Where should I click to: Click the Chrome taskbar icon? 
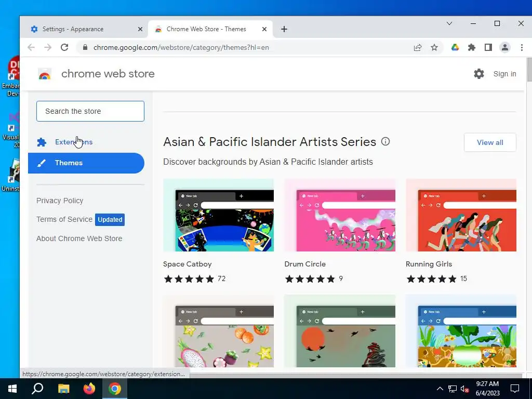click(x=115, y=389)
